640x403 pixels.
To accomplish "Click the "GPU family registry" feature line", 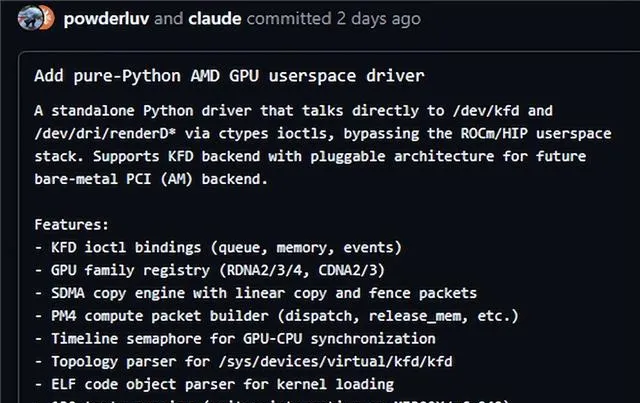I will 210,270.
